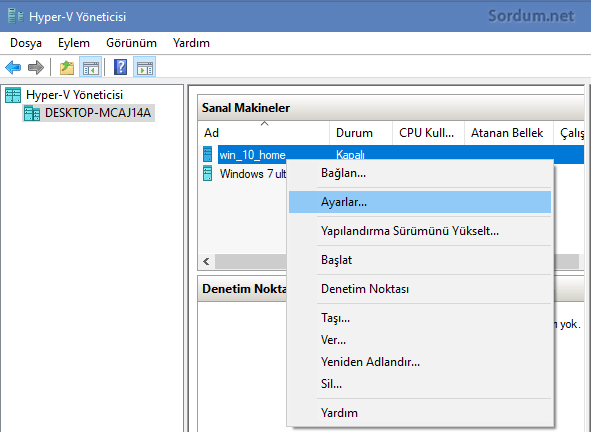
Task: Select Hyper-V Yöneticisi tree root
Action: pyautogui.click(x=74, y=95)
